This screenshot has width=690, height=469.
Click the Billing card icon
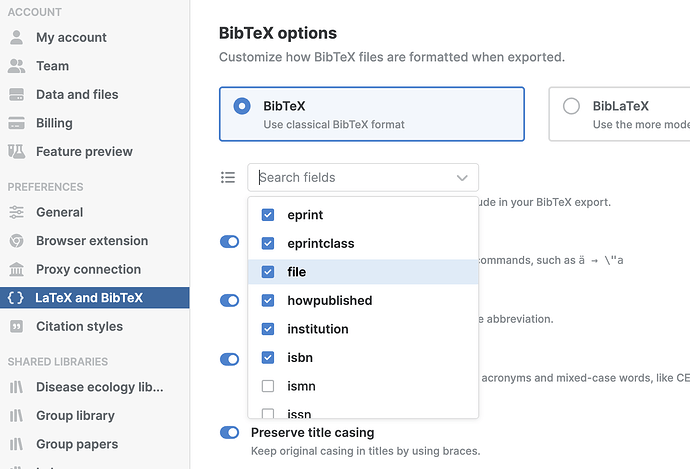click(16, 123)
